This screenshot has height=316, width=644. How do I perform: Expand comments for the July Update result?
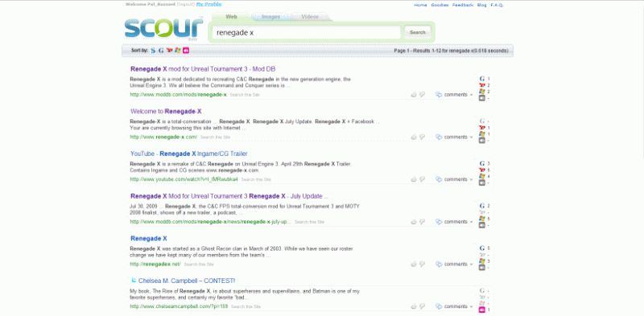454,222
